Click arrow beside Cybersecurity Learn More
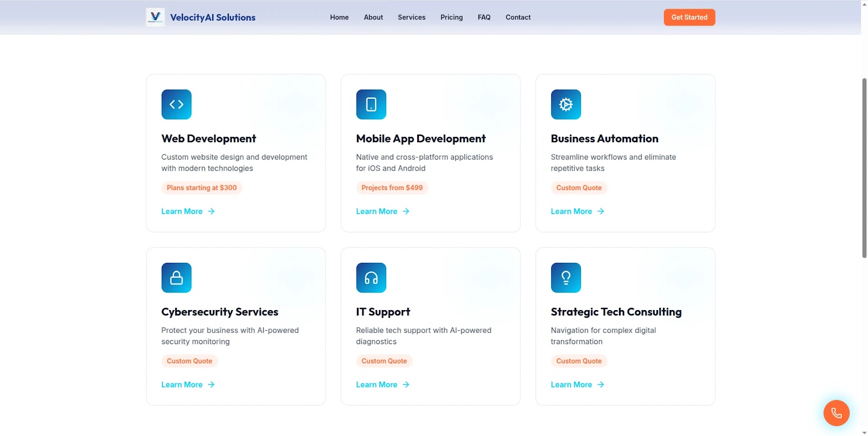The image size is (868, 436). click(x=212, y=384)
